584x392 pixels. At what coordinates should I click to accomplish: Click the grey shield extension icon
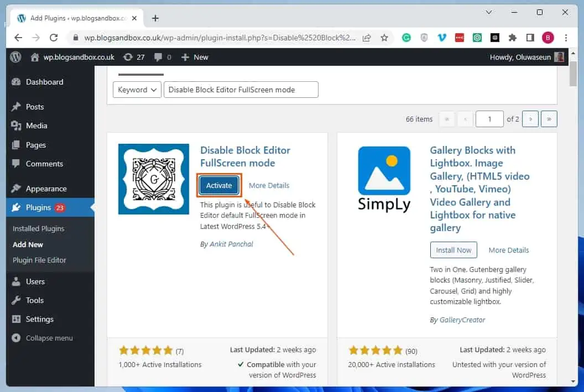pos(424,38)
